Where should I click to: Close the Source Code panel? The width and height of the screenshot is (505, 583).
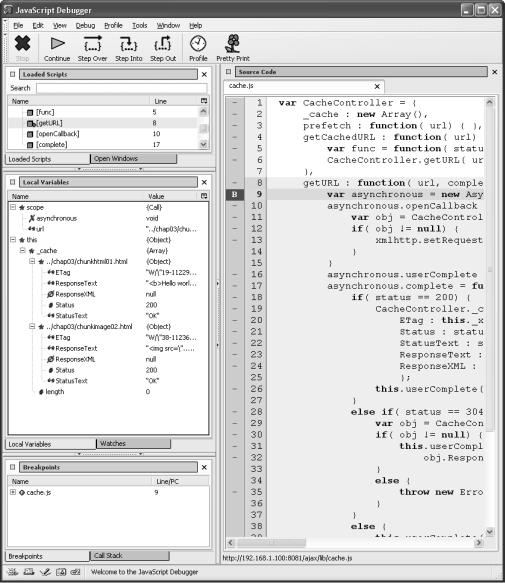pos(495,72)
